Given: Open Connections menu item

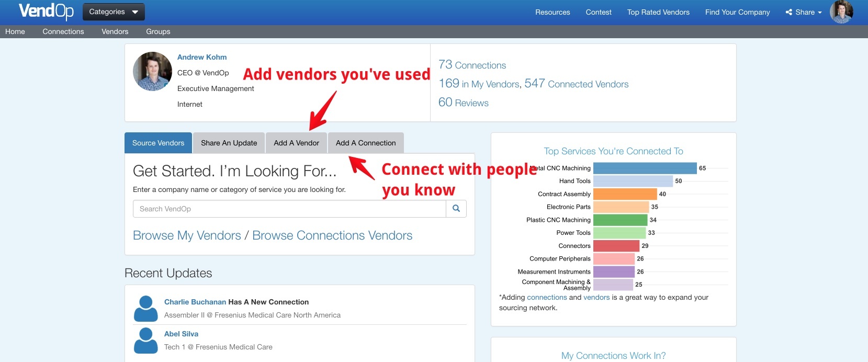Looking at the screenshot, I should 63,31.
